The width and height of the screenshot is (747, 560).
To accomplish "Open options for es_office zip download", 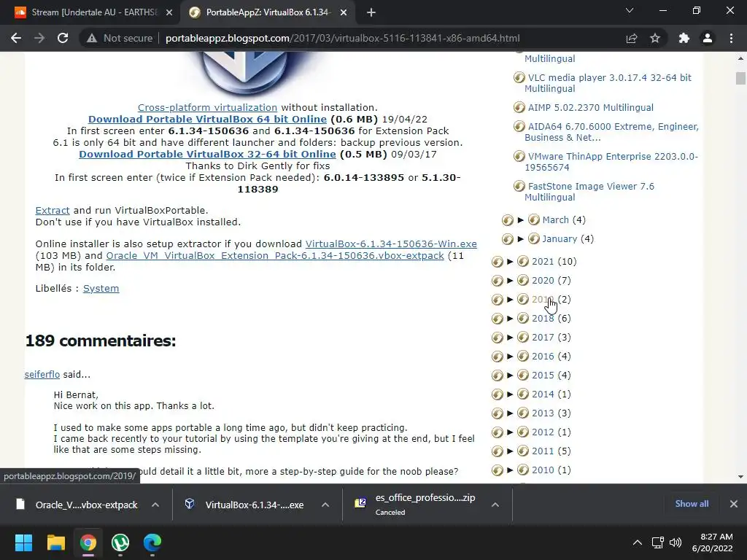I will pyautogui.click(x=495, y=505).
